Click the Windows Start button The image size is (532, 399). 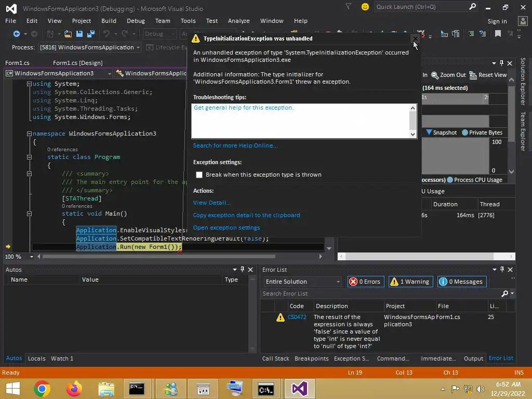click(x=13, y=389)
